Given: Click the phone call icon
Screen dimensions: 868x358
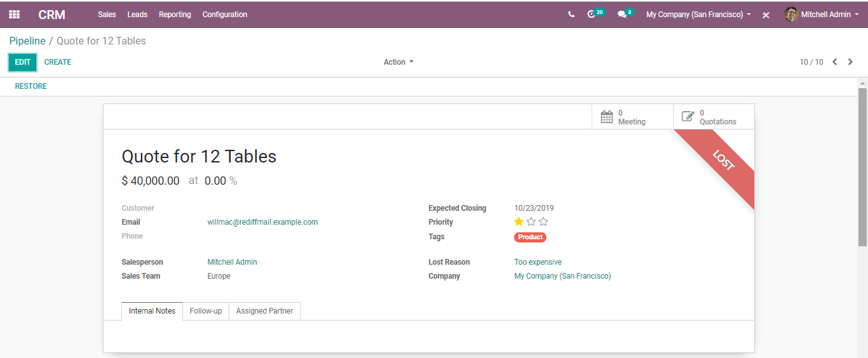Looking at the screenshot, I should [571, 15].
